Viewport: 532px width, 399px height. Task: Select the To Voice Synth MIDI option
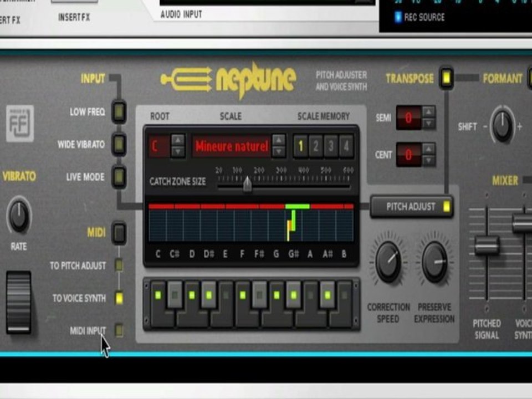[x=119, y=298]
